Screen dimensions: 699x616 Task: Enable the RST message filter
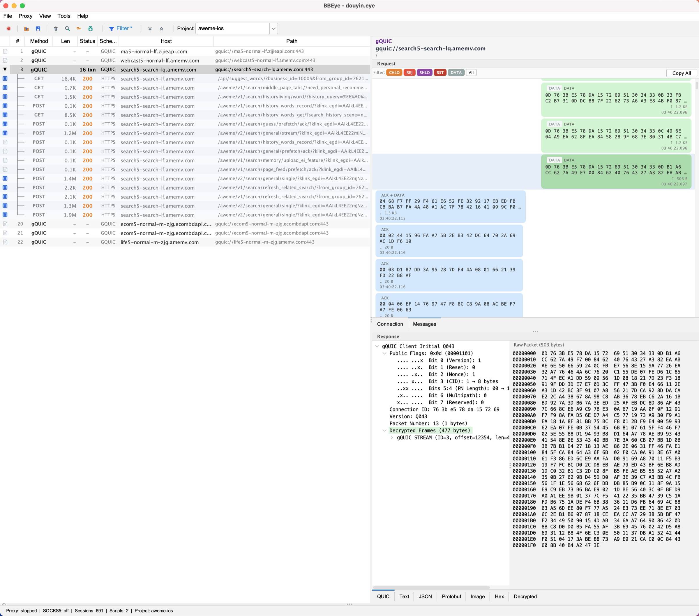click(x=440, y=72)
